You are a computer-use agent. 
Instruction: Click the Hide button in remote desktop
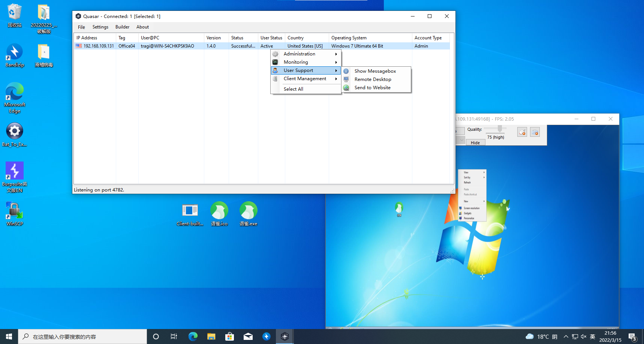tap(475, 143)
